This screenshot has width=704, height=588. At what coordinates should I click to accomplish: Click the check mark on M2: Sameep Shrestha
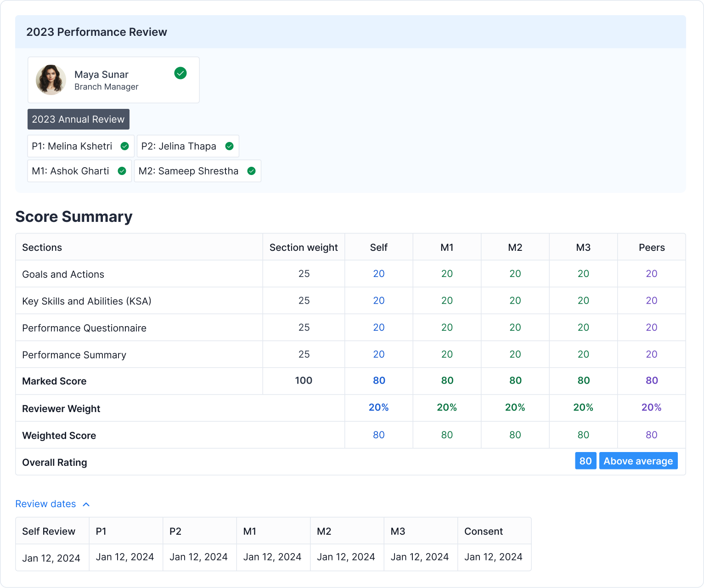coord(251,171)
